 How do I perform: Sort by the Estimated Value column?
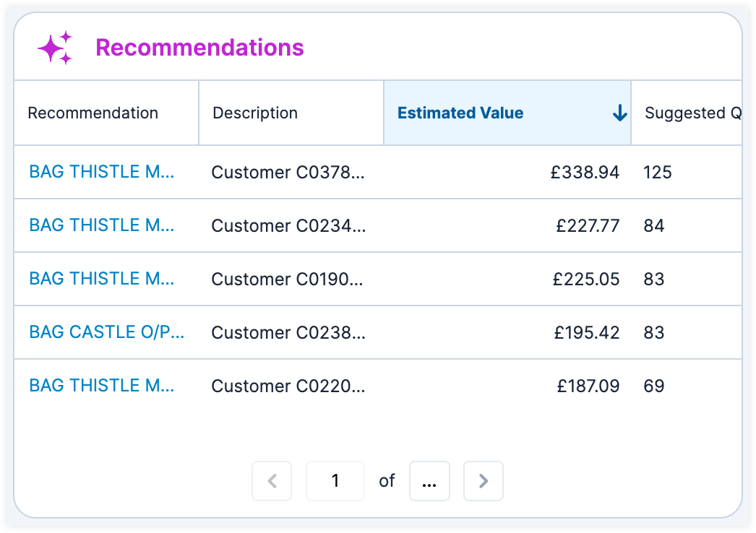(x=460, y=113)
